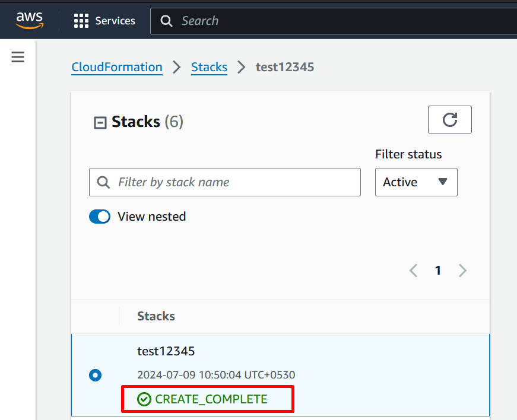Click the magnifier icon in the top search bar
This screenshot has width=517, height=420.
(x=166, y=21)
